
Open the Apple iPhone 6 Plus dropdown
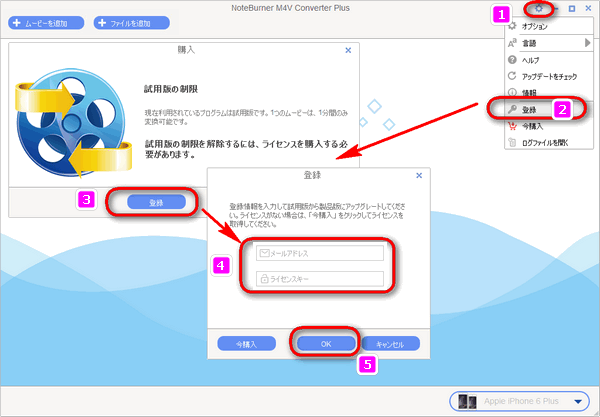click(520, 401)
